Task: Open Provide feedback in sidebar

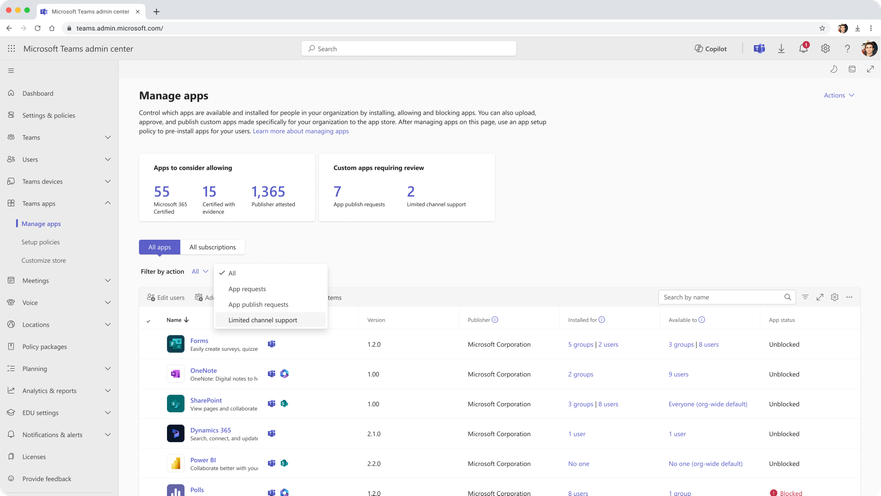Action: click(x=47, y=479)
